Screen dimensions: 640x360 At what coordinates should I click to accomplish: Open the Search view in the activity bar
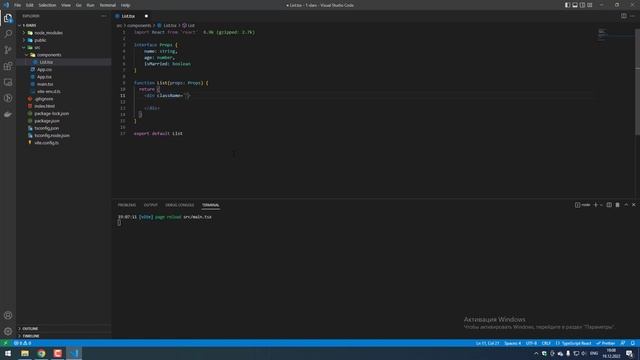pyautogui.click(x=8, y=34)
